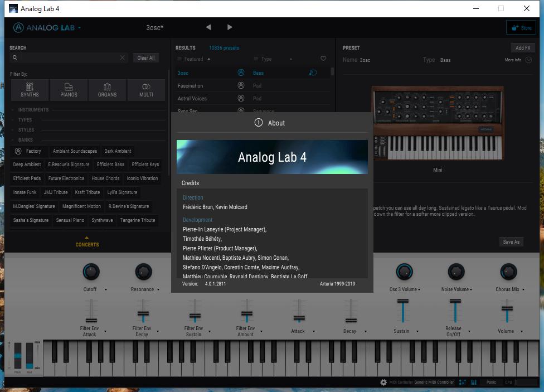Toggle the Dark Ambient bank filter
Image resolution: width=544 pixels, height=392 pixels.
(x=118, y=151)
